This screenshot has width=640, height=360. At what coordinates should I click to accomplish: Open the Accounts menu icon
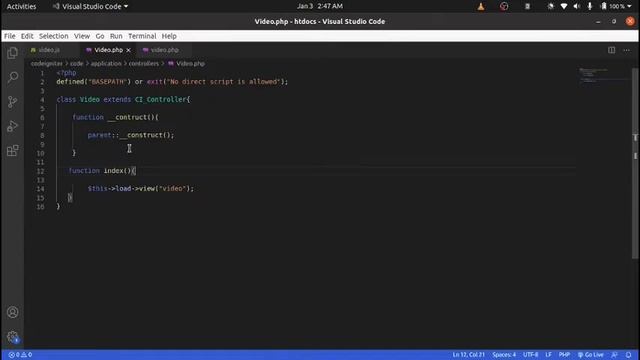coord(13,312)
